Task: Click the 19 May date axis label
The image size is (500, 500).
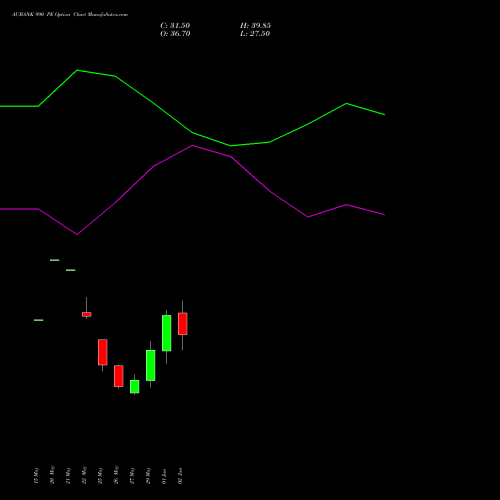Action: pyautogui.click(x=36, y=475)
